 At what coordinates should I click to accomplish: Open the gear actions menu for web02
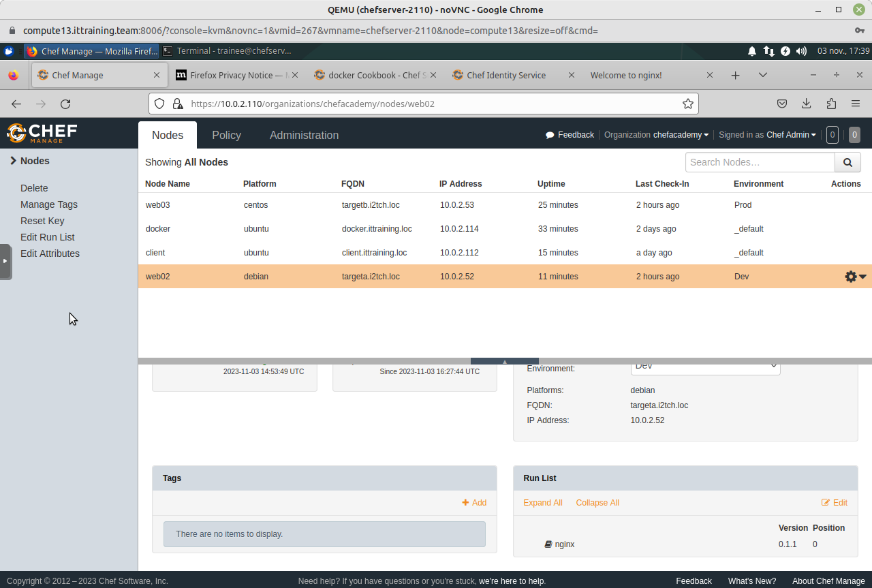[855, 277]
